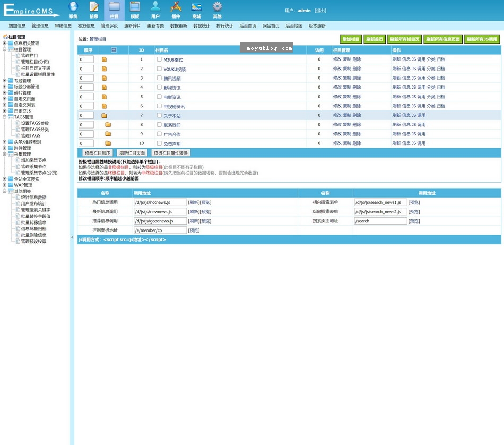Click the folder icon of 专题管理
The width and height of the screenshot is (504, 445).
click(11, 80)
